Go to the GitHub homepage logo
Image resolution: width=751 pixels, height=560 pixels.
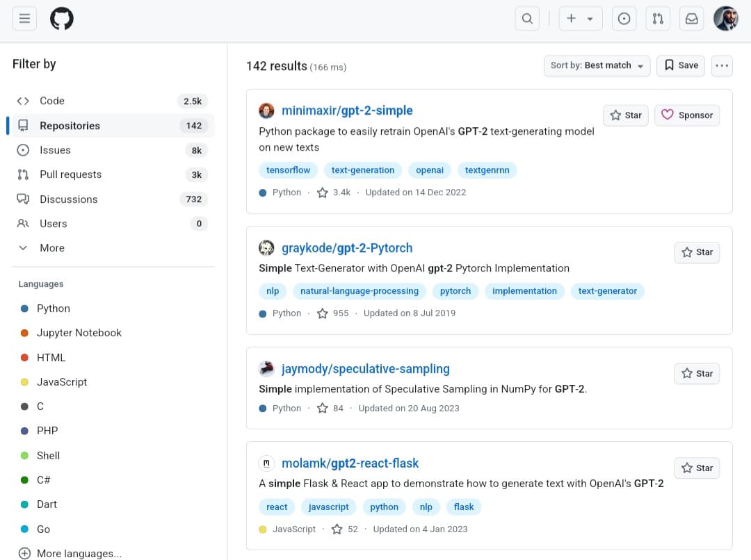pos(61,19)
